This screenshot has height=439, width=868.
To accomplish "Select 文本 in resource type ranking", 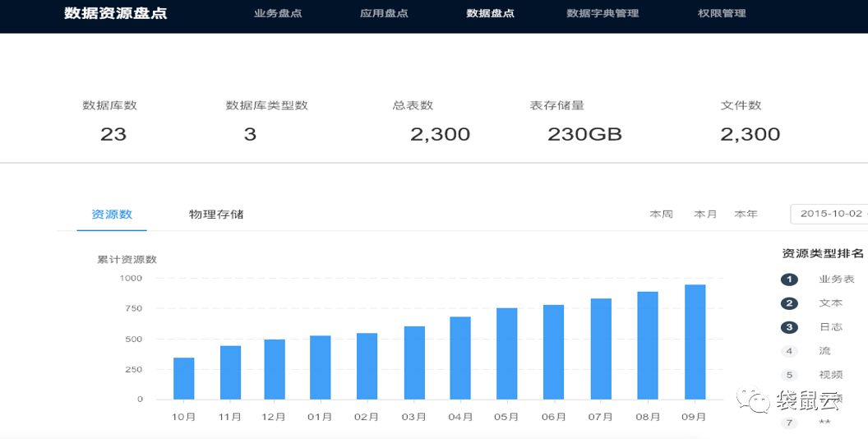I will (x=831, y=303).
